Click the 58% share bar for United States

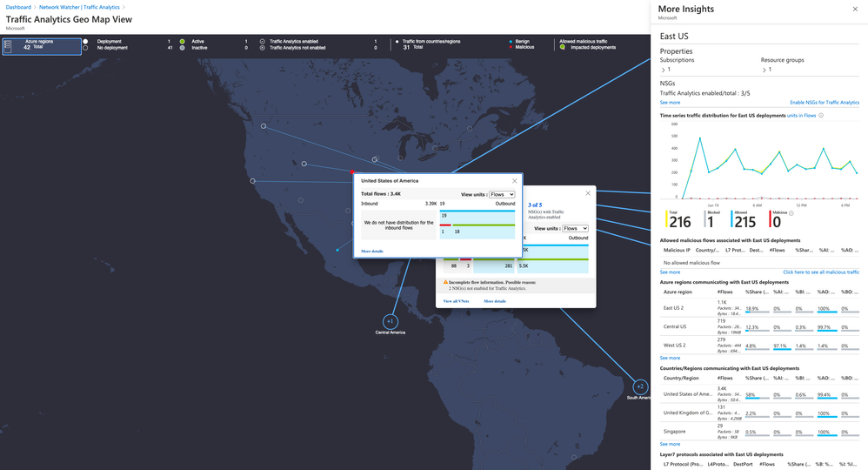[757, 396]
